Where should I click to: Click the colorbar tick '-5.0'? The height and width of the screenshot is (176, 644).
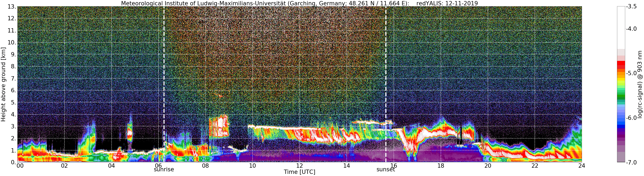point(631,73)
